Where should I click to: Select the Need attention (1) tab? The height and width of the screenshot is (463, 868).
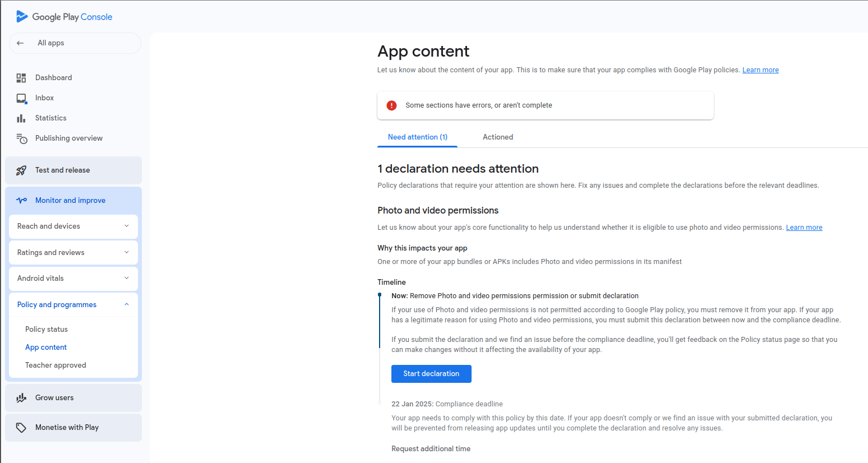pyautogui.click(x=417, y=137)
